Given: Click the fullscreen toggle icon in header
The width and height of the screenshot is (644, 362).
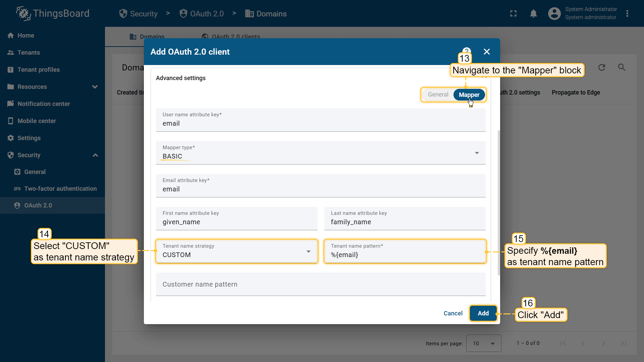Looking at the screenshot, I should (x=513, y=13).
